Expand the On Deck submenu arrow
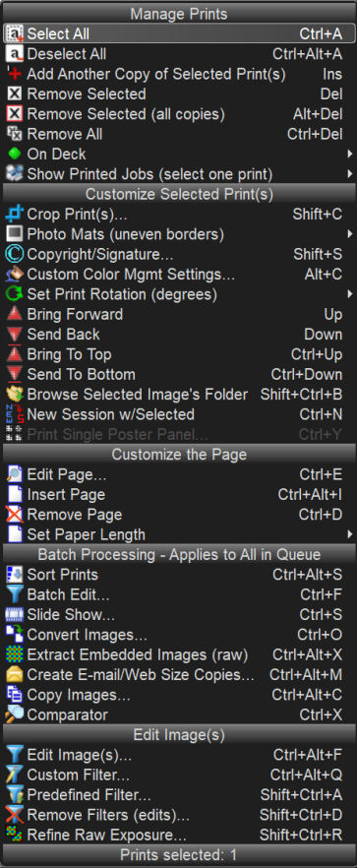This screenshot has width=357, height=868. [x=350, y=154]
